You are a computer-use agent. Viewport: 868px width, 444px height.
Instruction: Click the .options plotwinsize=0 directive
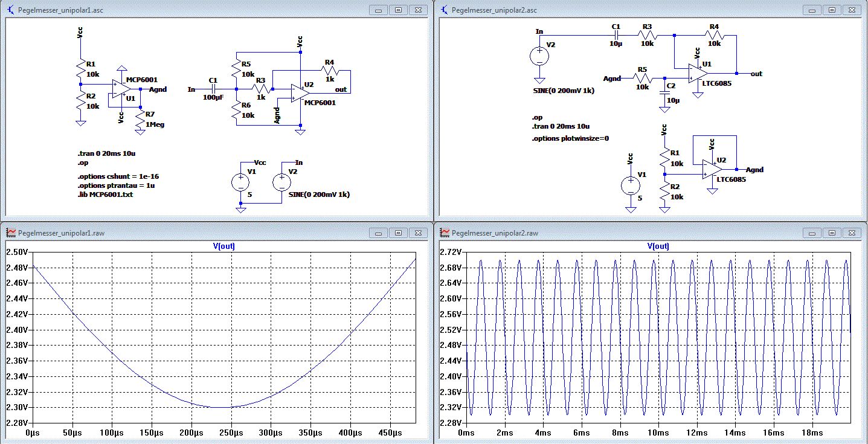[x=570, y=138]
